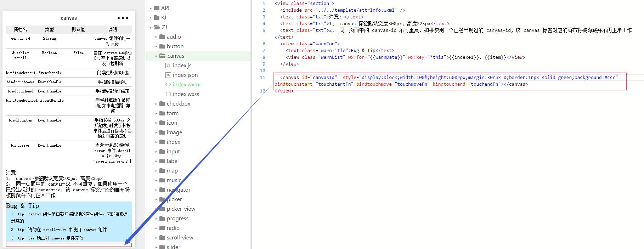Open index.js in the file tree
Viewport: 644px width, 249px height.
click(182, 65)
